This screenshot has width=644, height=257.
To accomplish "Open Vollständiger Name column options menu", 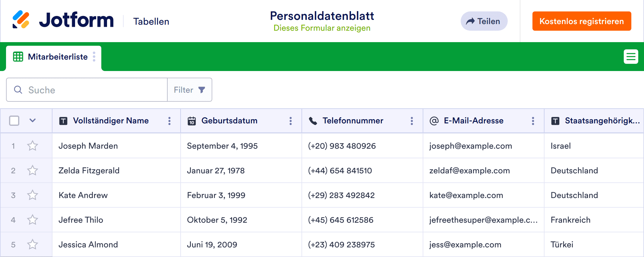I will click(x=169, y=121).
